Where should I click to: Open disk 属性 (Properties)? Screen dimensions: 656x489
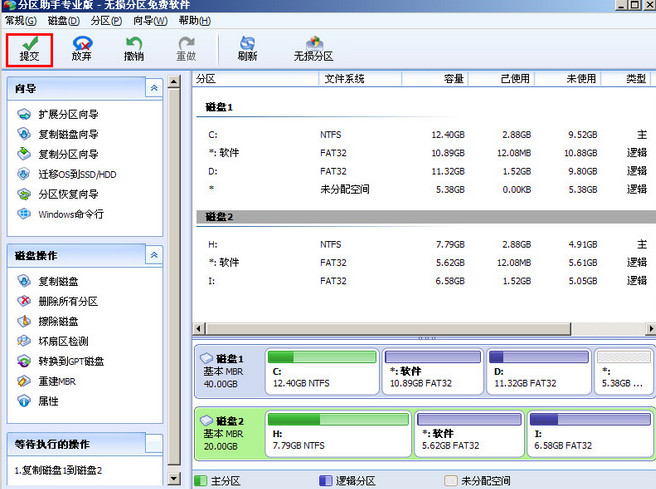[x=38, y=401]
